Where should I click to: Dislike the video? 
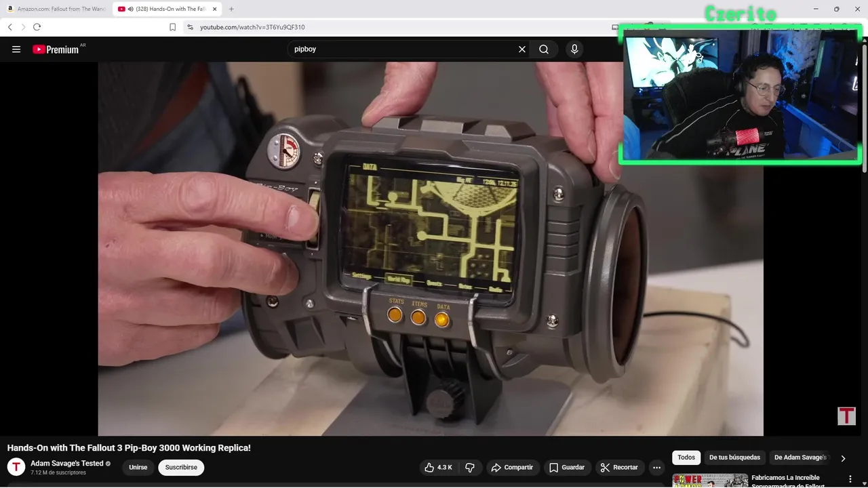(x=470, y=468)
